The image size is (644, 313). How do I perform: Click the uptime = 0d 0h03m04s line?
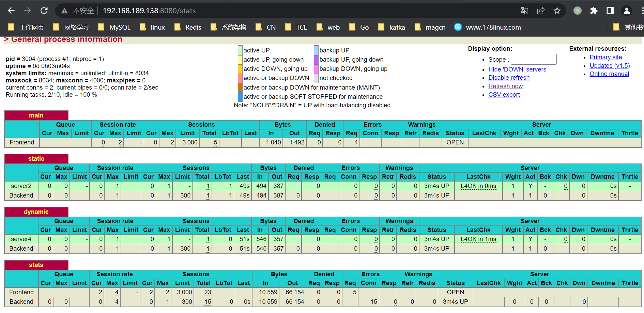coord(38,66)
